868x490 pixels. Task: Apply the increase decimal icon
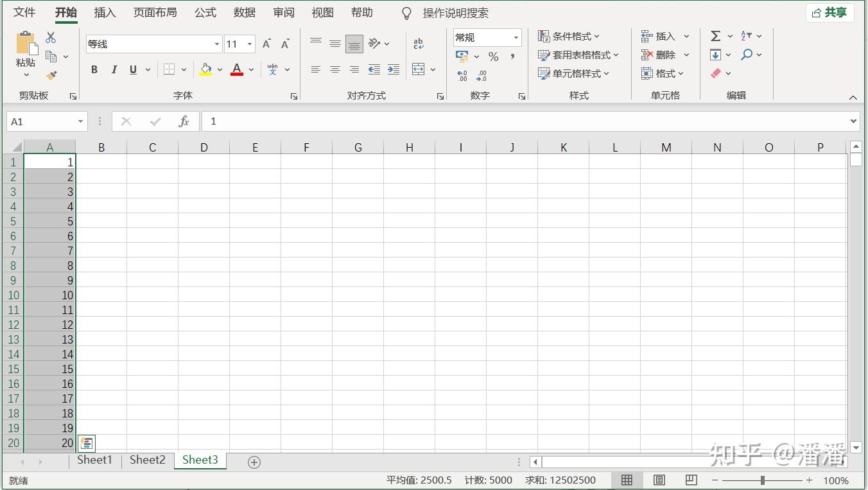[462, 75]
